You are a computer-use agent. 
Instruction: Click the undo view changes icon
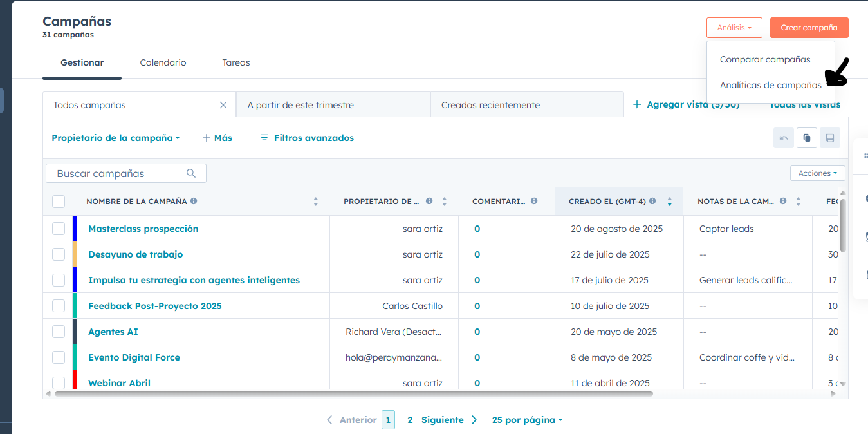click(783, 138)
